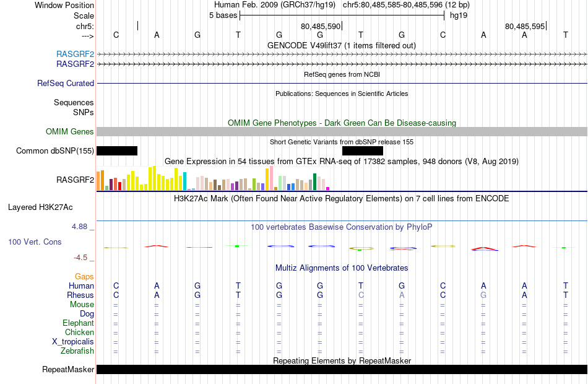Click the SNPs track label
Image resolution: width=588 pixels, height=384 pixels.
coord(84,112)
